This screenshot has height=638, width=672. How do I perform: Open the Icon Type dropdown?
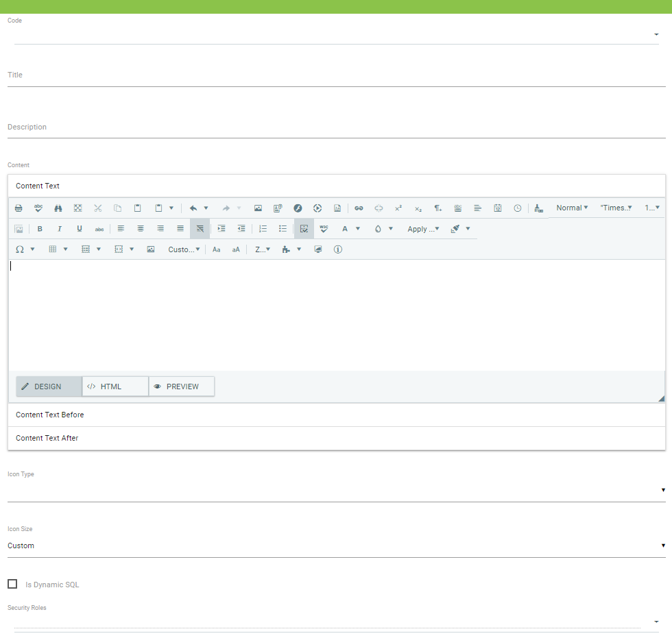coord(336,490)
